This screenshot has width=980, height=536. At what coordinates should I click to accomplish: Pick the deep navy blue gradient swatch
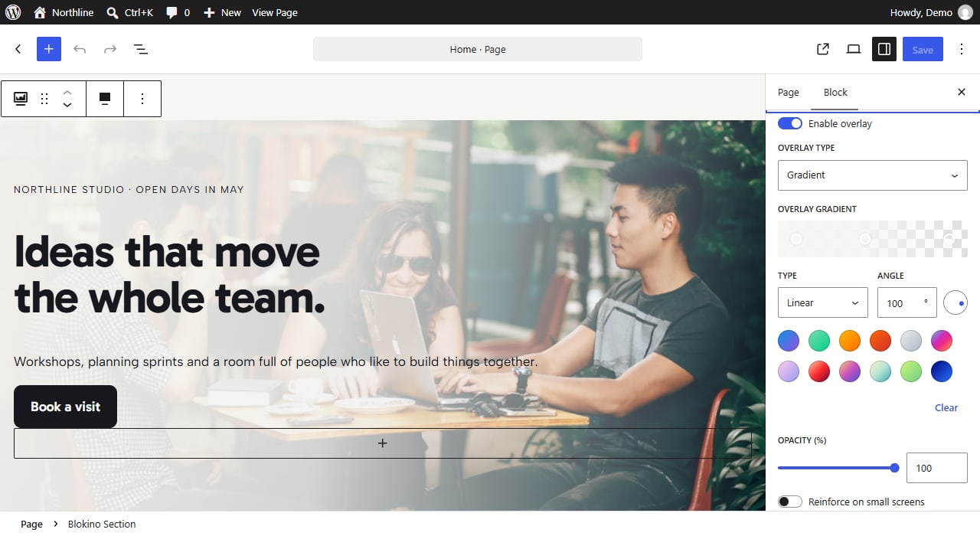[942, 371]
